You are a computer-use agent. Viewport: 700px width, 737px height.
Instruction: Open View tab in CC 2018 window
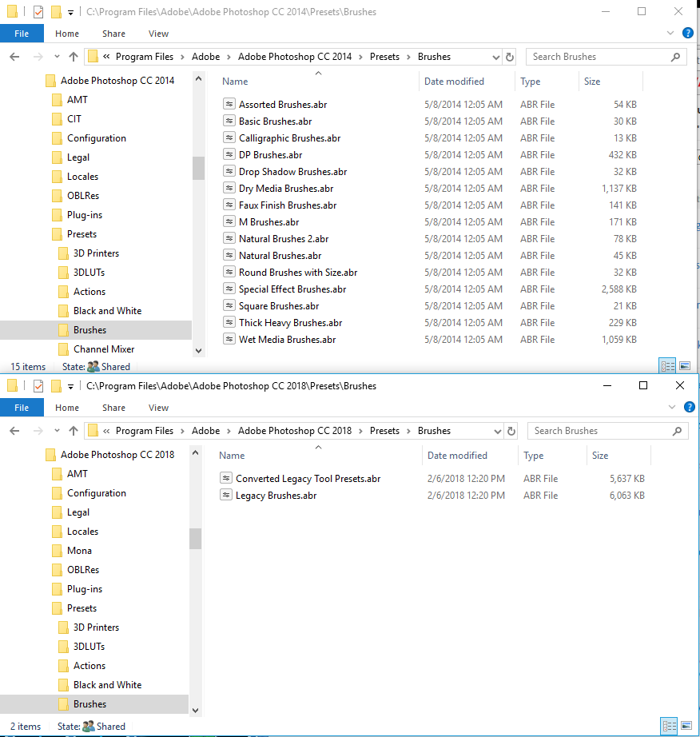(158, 408)
